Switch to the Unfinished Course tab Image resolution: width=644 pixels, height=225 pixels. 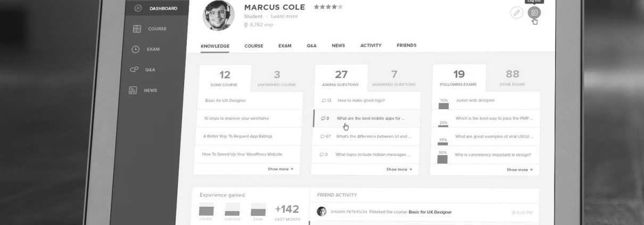(x=277, y=78)
